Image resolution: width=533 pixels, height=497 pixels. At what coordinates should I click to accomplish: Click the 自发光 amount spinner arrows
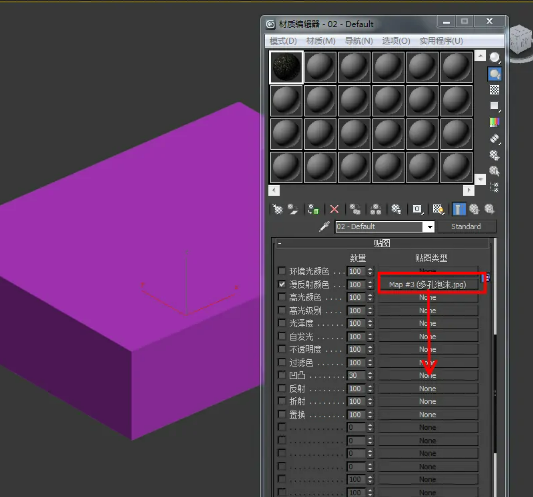[x=370, y=337]
